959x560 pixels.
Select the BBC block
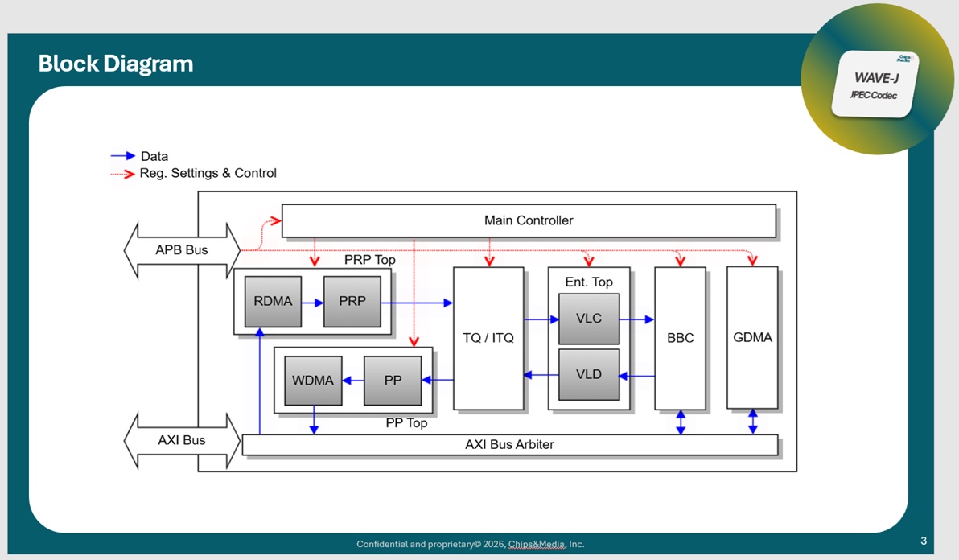pos(680,338)
